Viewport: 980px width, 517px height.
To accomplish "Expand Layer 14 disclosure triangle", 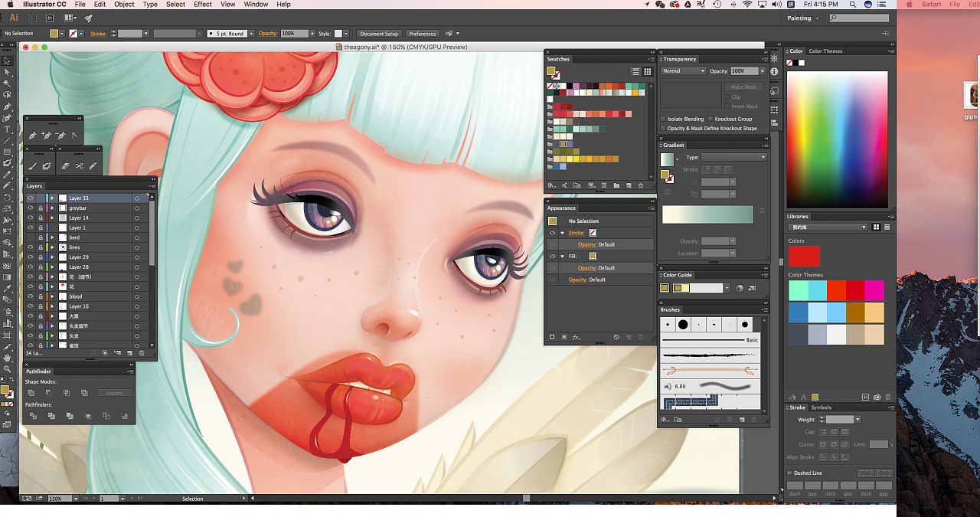I will click(x=52, y=218).
